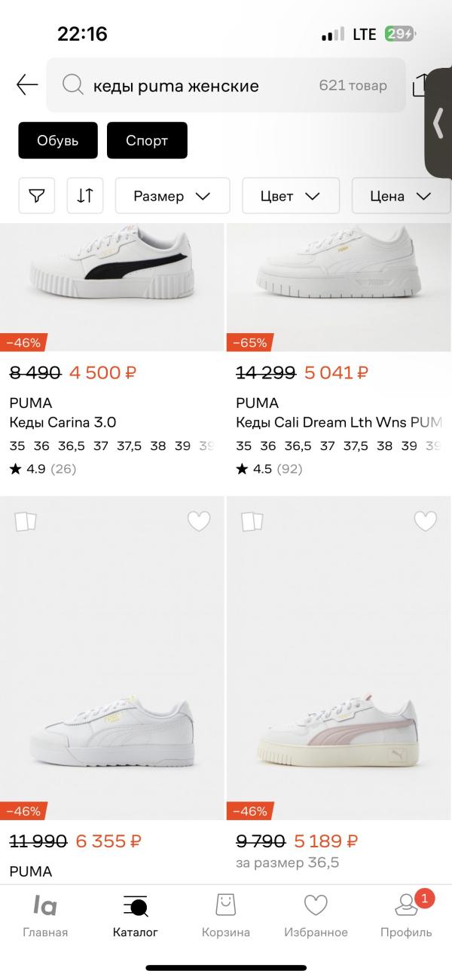
Task: Go to the Главная tab
Action: point(45,914)
